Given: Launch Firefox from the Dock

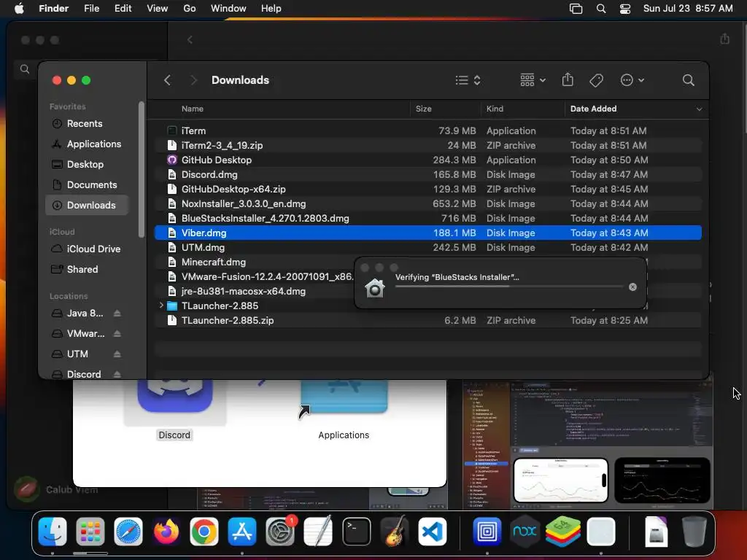Looking at the screenshot, I should coord(166,532).
